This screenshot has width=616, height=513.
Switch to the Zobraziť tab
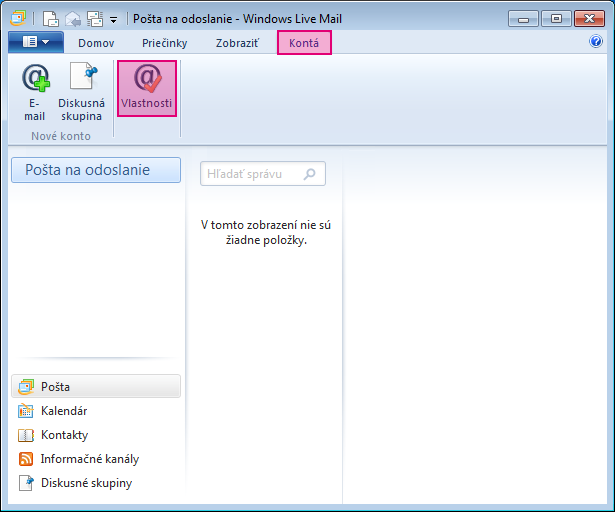coord(237,43)
